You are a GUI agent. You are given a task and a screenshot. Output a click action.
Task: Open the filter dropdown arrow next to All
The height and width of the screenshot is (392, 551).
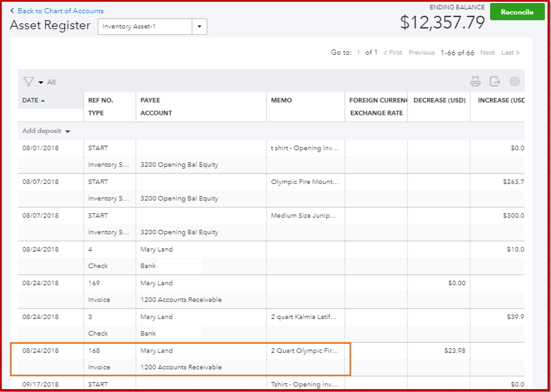click(41, 82)
